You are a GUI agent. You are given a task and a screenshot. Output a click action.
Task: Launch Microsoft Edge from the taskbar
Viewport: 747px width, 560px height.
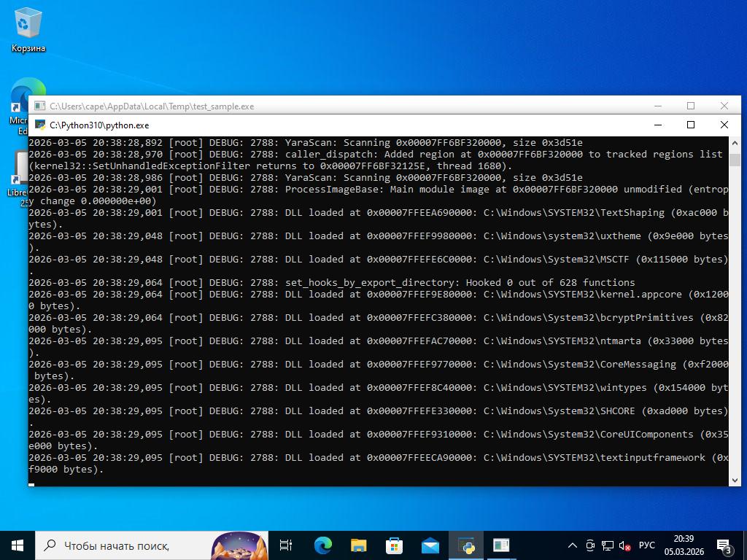tap(322, 545)
